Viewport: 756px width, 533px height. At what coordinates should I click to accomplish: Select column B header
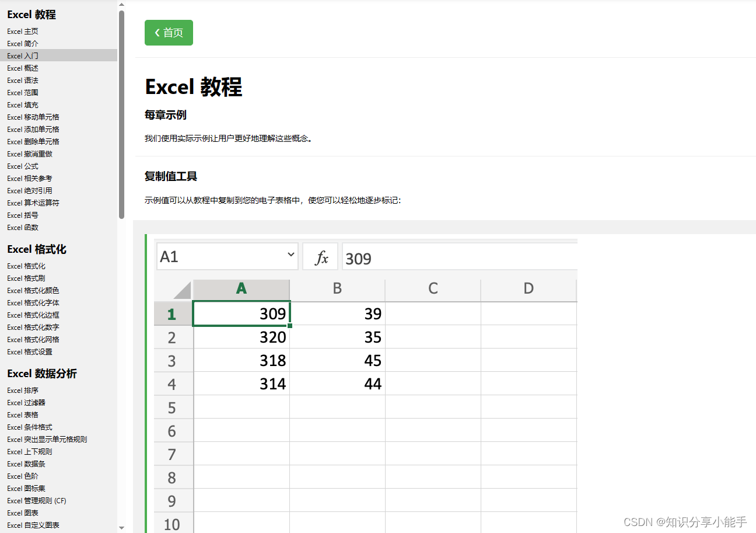pos(337,288)
